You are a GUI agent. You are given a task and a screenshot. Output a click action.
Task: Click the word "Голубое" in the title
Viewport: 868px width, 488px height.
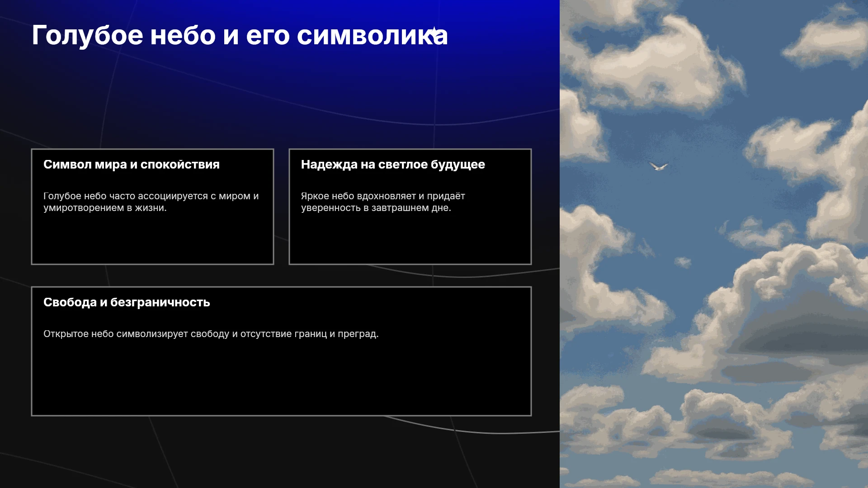tap(88, 35)
